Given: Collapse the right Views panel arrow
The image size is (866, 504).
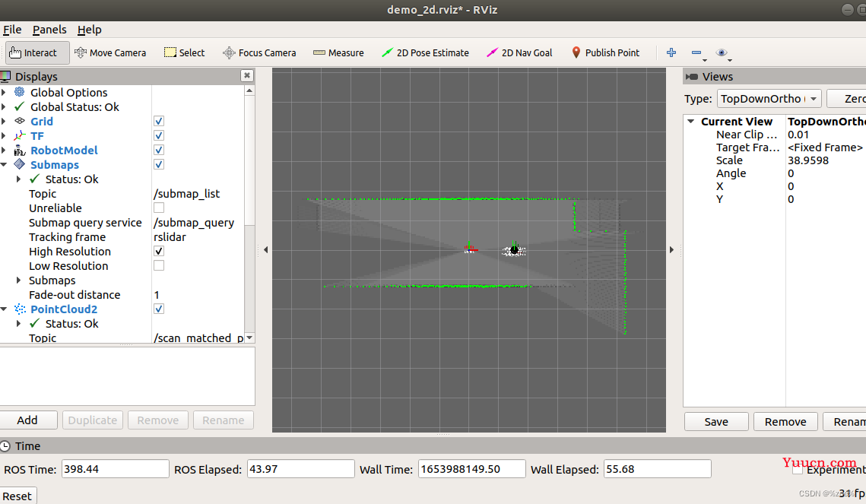Looking at the screenshot, I should coord(671,249).
